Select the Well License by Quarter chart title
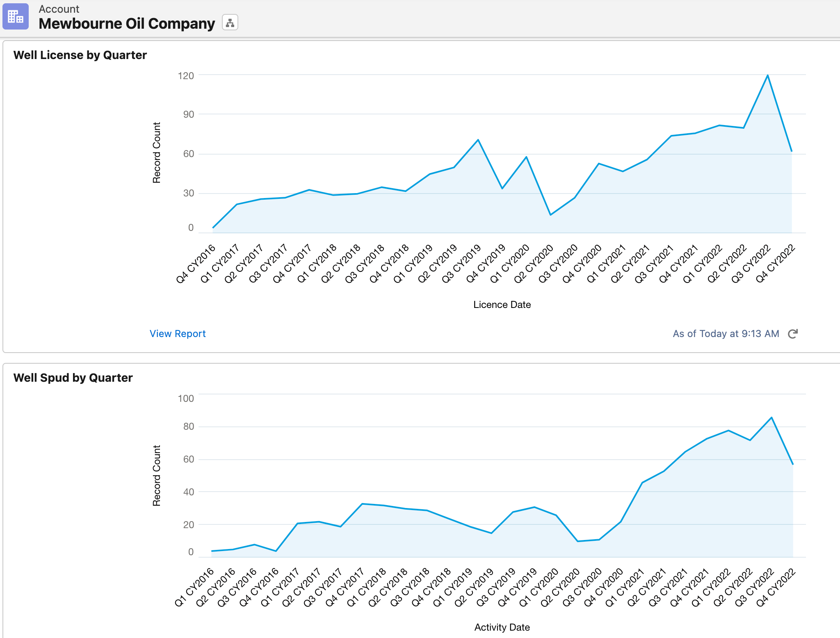The width and height of the screenshot is (840, 638). [80, 55]
